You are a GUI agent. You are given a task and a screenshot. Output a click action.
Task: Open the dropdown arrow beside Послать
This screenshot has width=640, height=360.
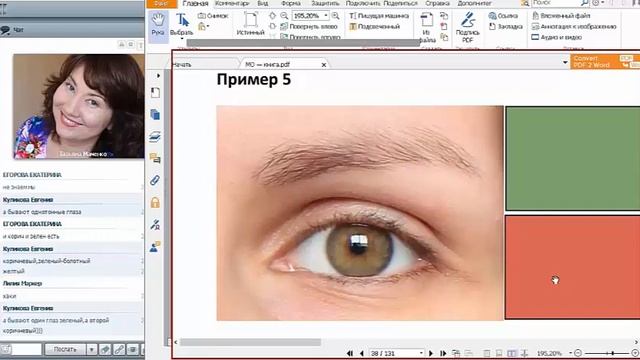[92, 349]
